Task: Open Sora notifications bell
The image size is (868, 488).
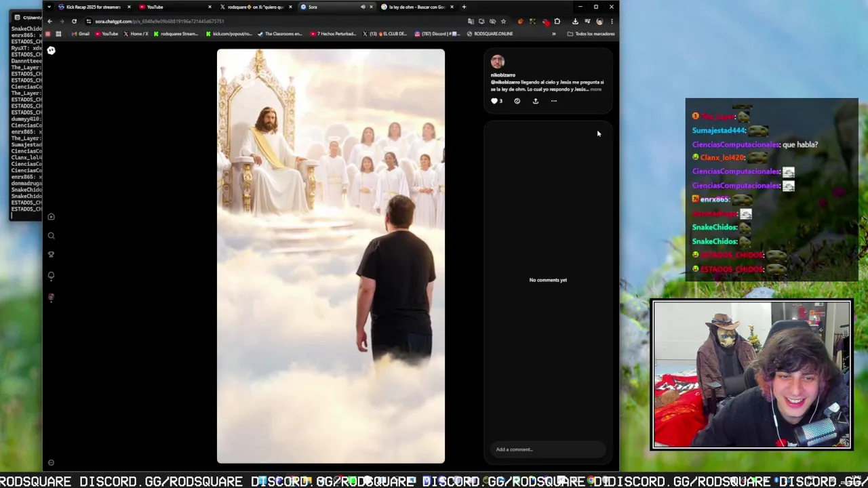Action: coord(51,276)
